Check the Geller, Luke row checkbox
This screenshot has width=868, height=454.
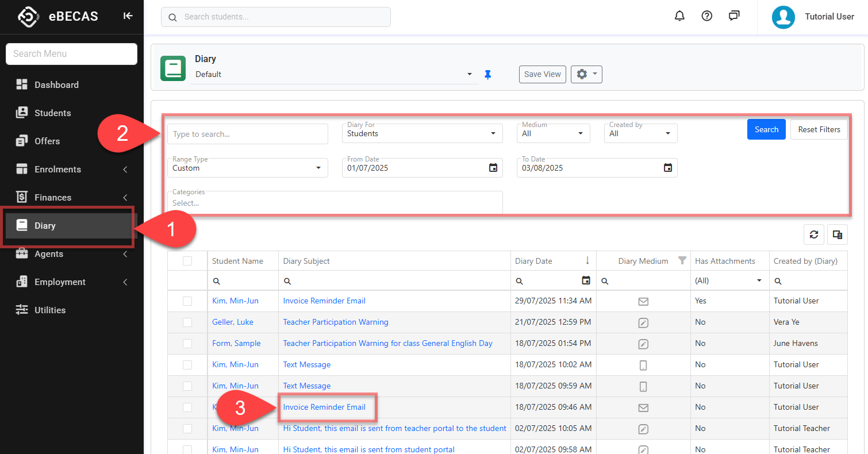click(x=187, y=322)
